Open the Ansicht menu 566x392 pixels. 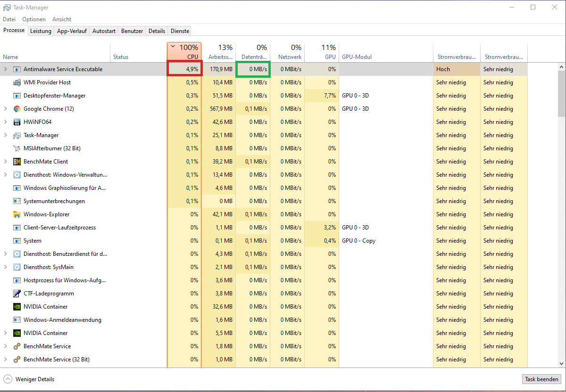point(62,19)
